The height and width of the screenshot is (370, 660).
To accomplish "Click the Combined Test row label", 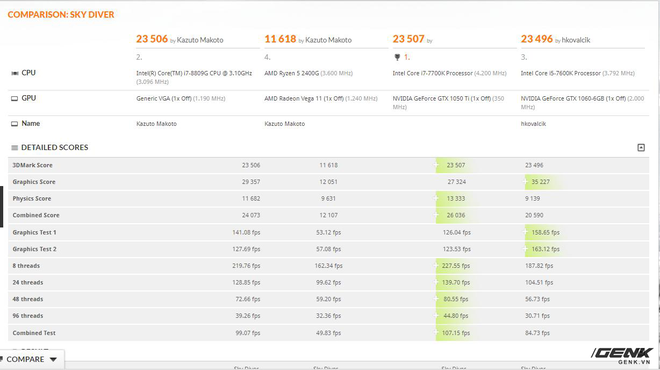I will click(34, 333).
